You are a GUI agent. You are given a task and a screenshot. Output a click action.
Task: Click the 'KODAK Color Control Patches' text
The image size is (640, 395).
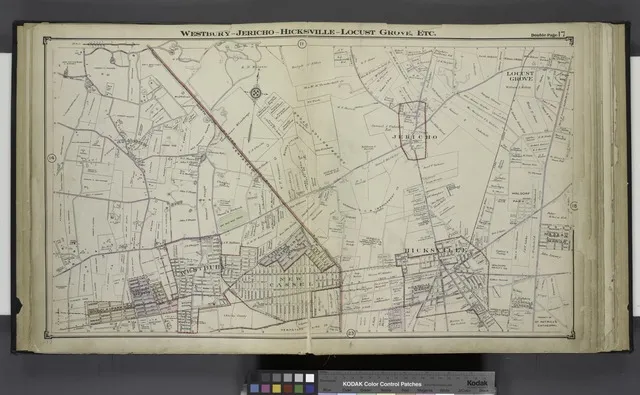pos(382,384)
